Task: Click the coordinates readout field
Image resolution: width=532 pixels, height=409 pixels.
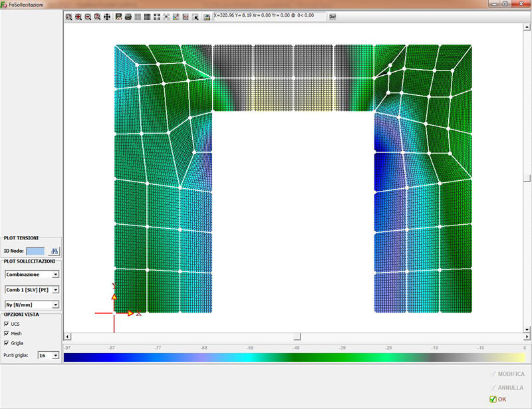Action: [x=269, y=16]
